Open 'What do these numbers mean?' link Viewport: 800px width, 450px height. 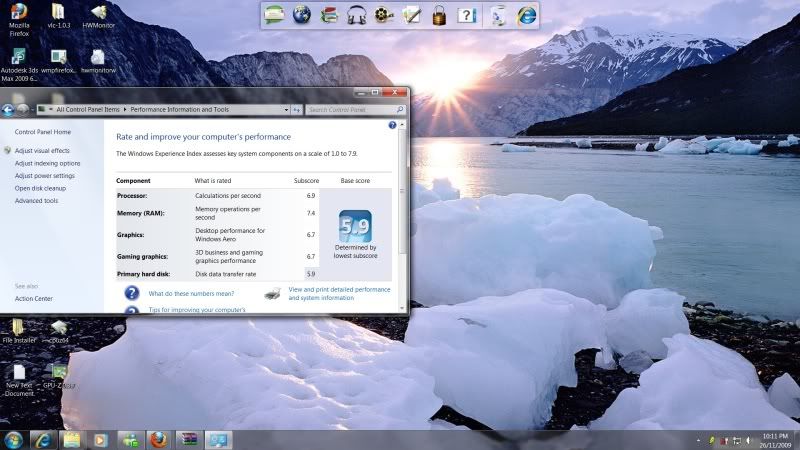click(x=191, y=294)
